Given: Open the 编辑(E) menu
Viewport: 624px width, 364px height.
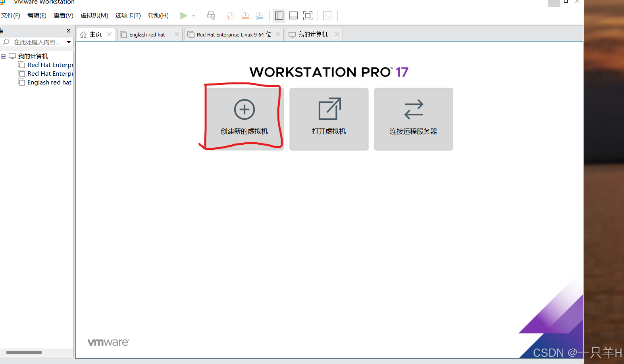Looking at the screenshot, I should pyautogui.click(x=37, y=15).
